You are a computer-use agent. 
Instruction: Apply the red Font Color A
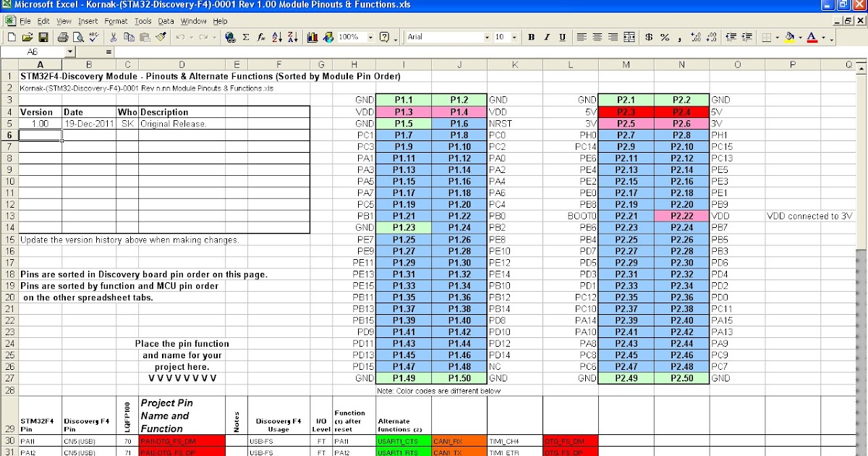812,37
